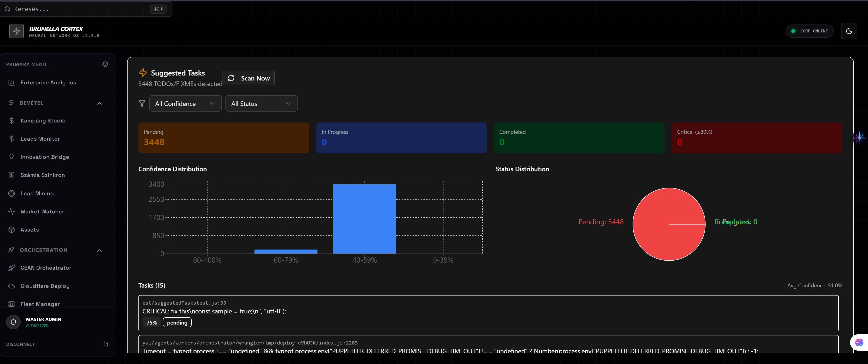Click the bell icon next to Disconnect

click(105, 344)
